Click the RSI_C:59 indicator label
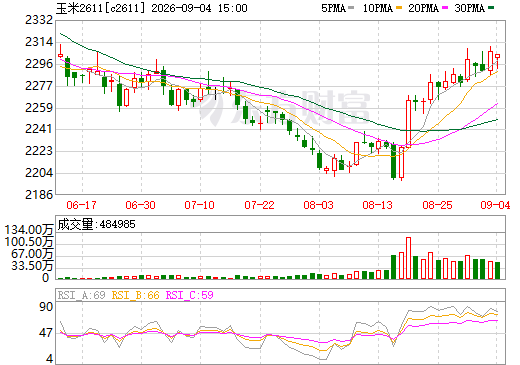This screenshot has height=365, width=520. click(x=190, y=295)
